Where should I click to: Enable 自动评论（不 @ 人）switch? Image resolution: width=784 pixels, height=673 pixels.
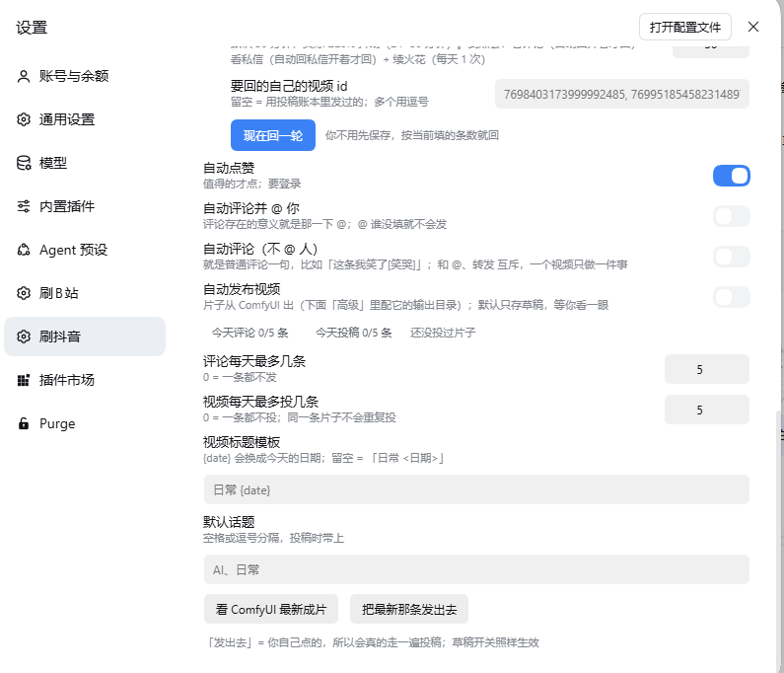(x=731, y=257)
